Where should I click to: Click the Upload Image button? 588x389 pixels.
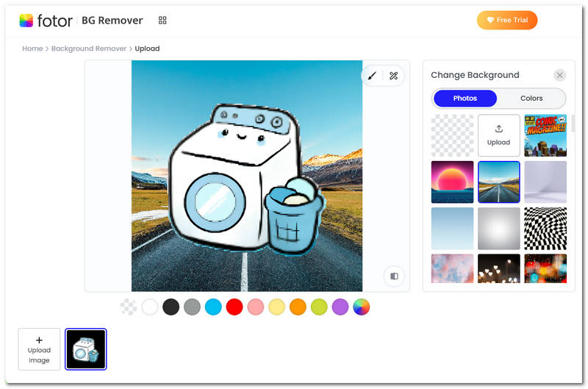tap(39, 349)
